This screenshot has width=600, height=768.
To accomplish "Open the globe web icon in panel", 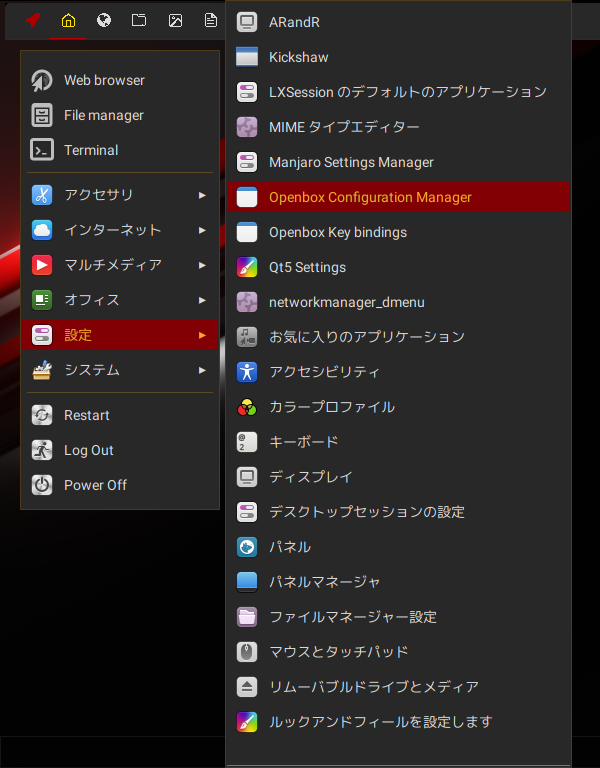I will [104, 20].
